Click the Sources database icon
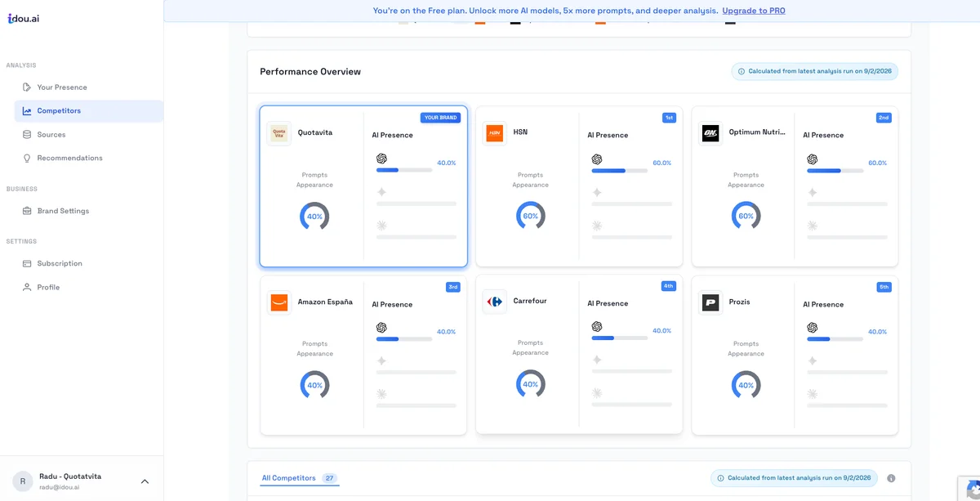Viewport: 980px width, 501px height. click(x=27, y=135)
